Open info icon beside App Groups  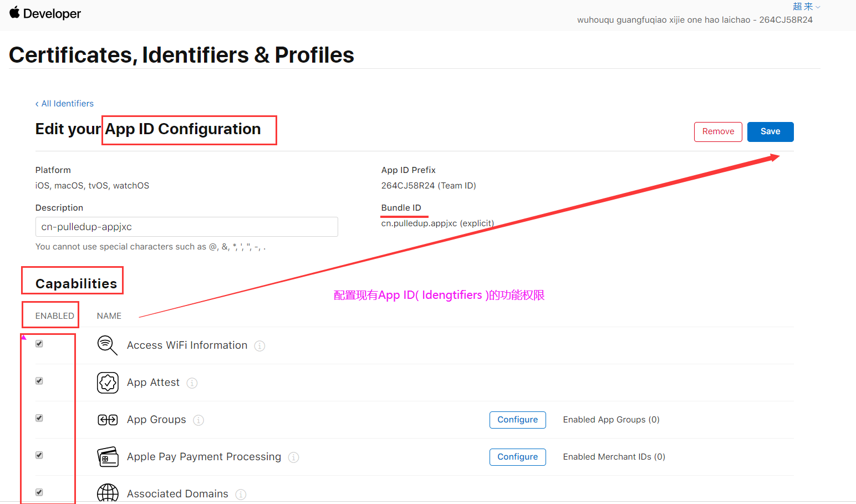[198, 420]
